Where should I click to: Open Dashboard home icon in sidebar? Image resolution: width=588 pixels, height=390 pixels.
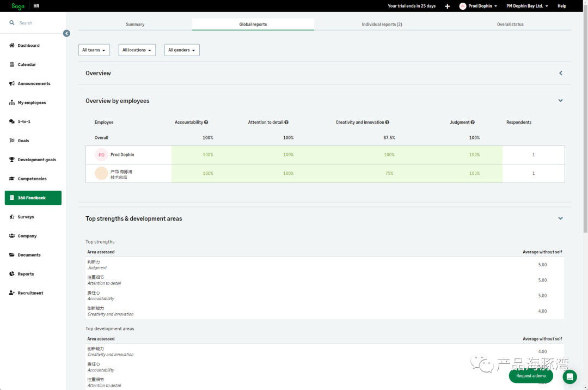[x=11, y=45]
